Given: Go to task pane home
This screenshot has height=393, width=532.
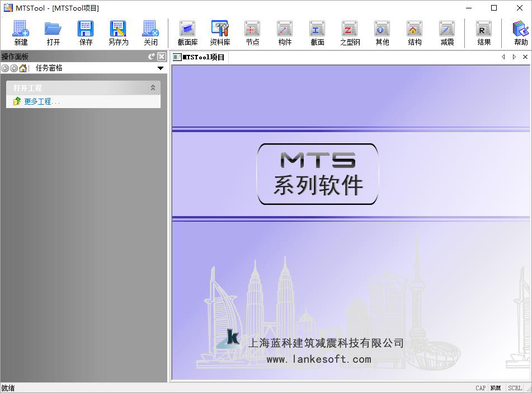Looking at the screenshot, I should coord(23,68).
